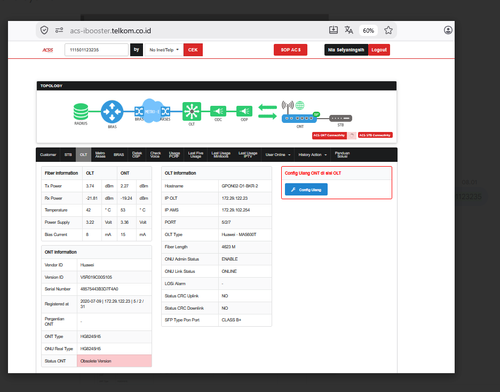Click the IP OLT address value
Image resolution: width=500 pixels, height=392 pixels.
click(234, 198)
